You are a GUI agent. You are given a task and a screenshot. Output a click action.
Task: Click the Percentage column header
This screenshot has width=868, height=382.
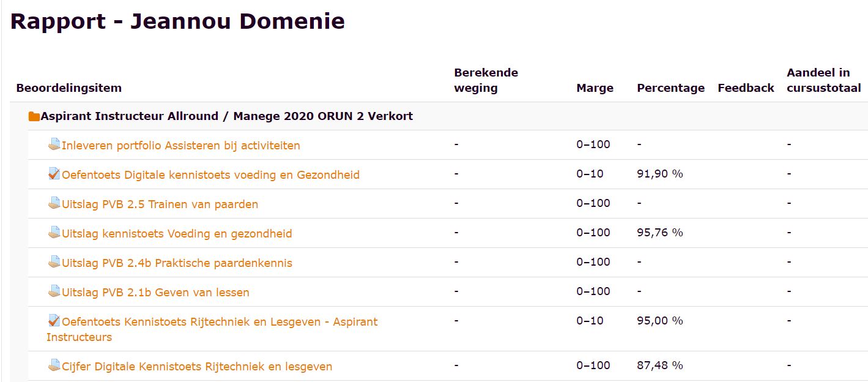click(670, 88)
